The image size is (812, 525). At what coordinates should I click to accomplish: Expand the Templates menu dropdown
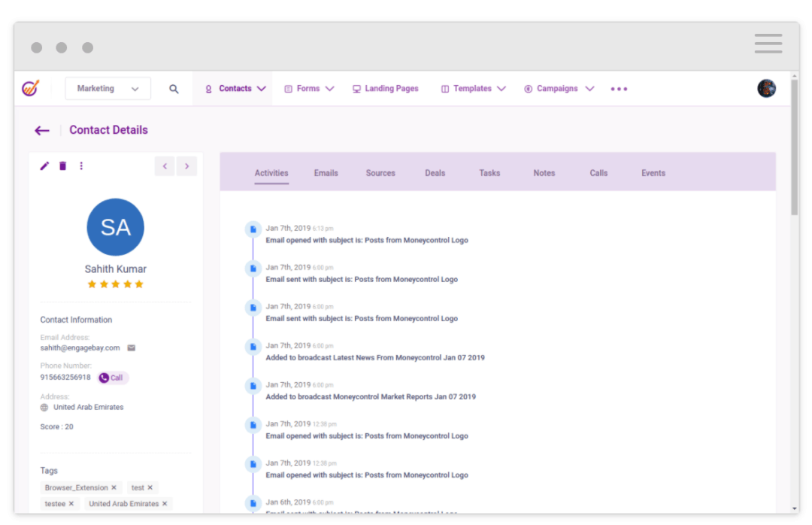pos(501,89)
